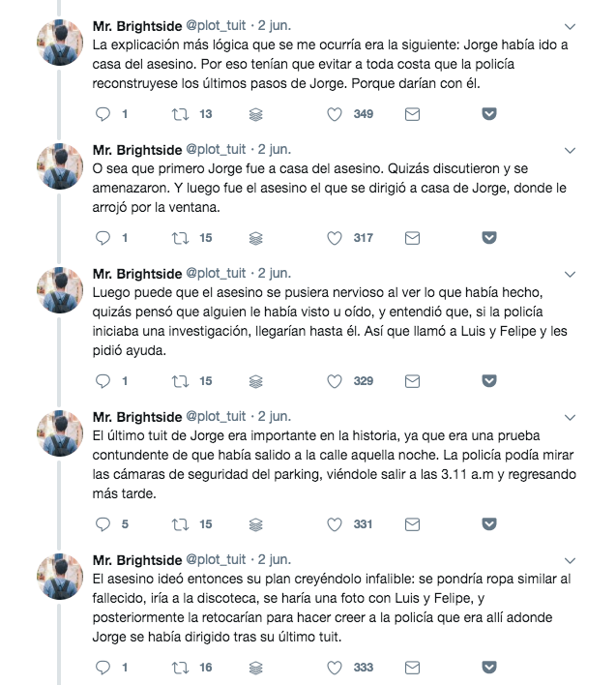616x685 pixels.
Task: Retweet the tweet showing 16 retweets
Action: 180,668
